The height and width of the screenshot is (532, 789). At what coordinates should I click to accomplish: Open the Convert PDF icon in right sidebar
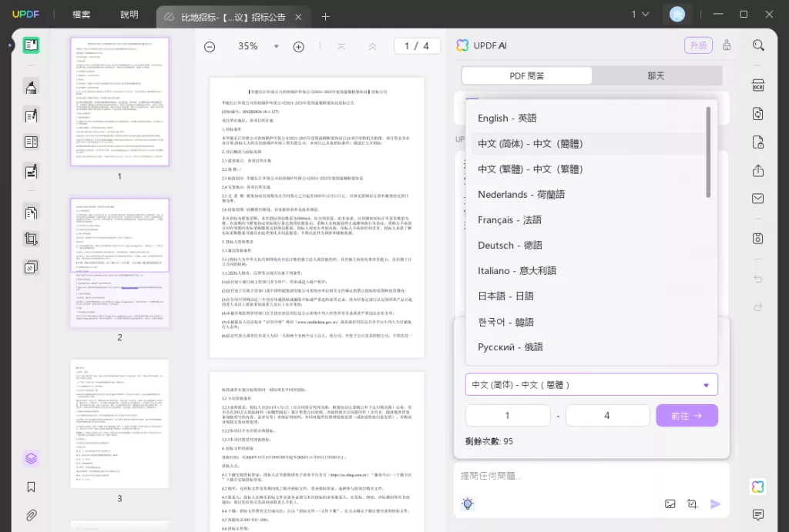(x=758, y=114)
